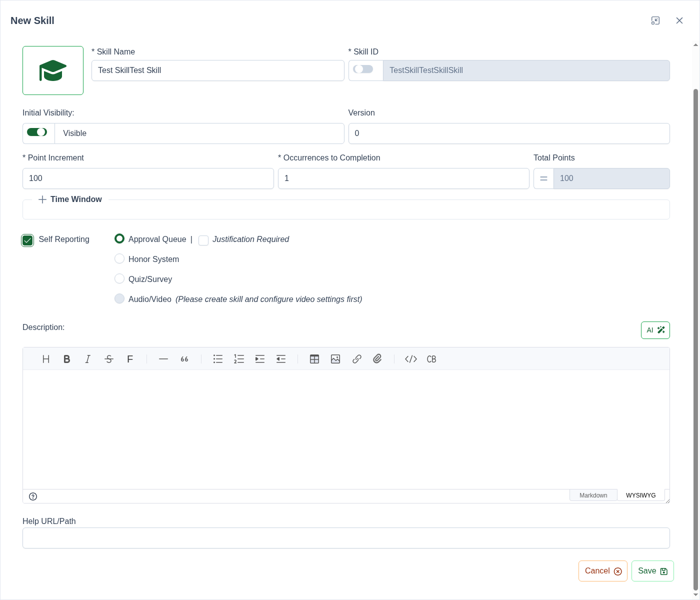Toggle bold formatting in description editor

pyautogui.click(x=67, y=359)
